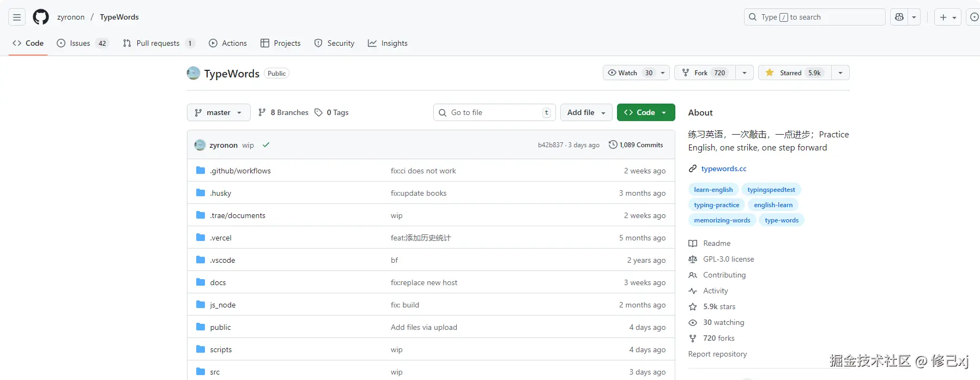Open the .trae/documents folder
This screenshot has width=980, height=380.
pos(238,215)
